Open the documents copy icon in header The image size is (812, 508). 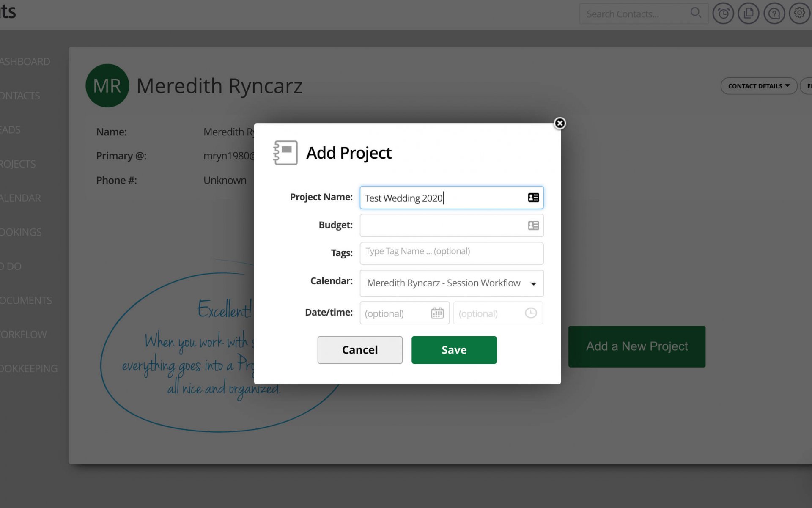[749, 14]
